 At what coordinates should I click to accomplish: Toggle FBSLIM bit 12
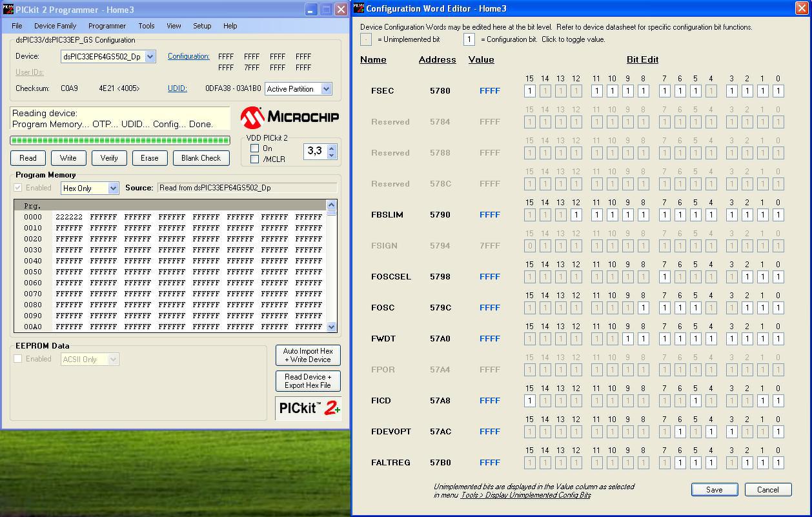click(x=576, y=215)
